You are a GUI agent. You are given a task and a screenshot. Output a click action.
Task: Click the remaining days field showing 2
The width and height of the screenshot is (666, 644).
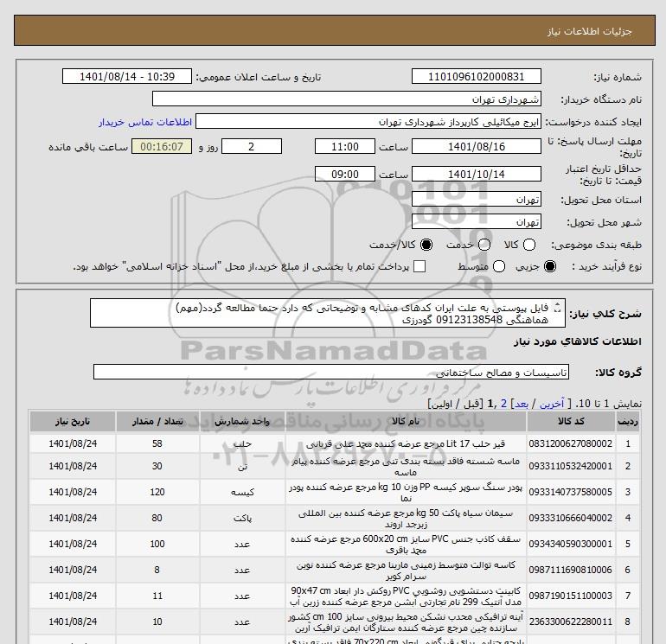[252, 146]
